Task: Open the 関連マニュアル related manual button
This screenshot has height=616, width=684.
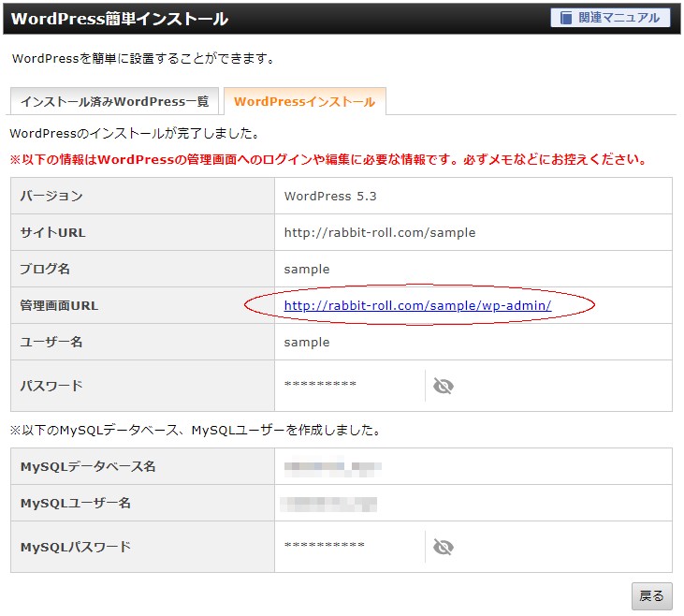Action: [610, 18]
